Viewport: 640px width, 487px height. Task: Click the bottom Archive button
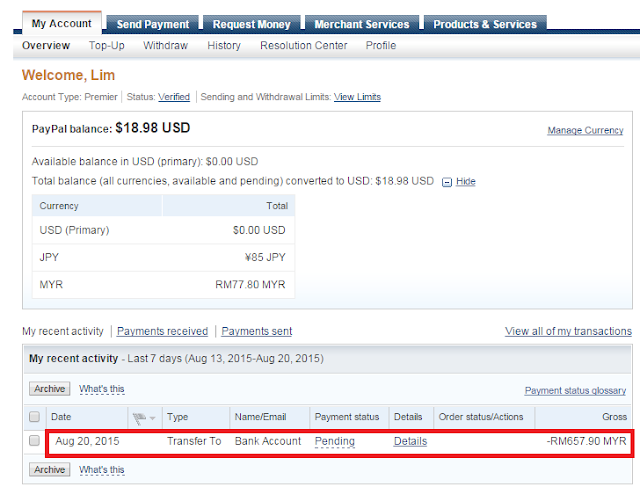49,469
